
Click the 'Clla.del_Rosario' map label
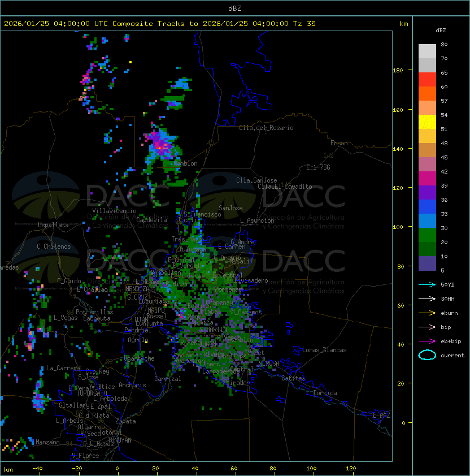coord(266,128)
